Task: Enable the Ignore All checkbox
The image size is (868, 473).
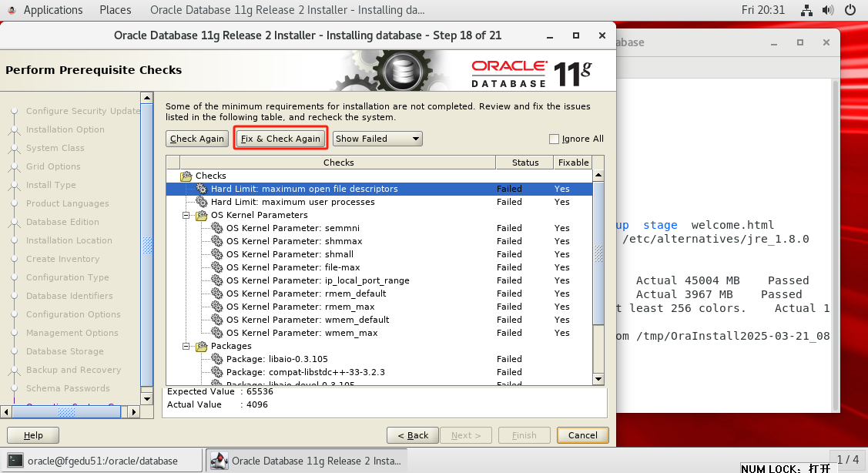Action: 554,139
